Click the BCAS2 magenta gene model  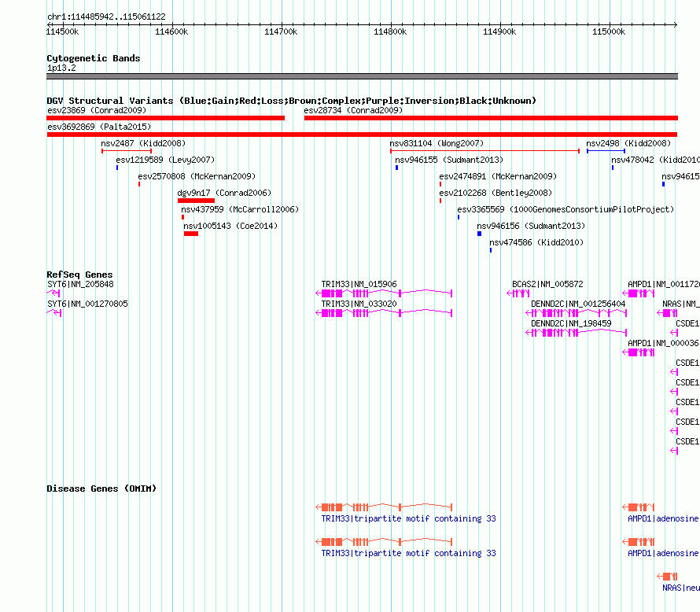coord(518,293)
